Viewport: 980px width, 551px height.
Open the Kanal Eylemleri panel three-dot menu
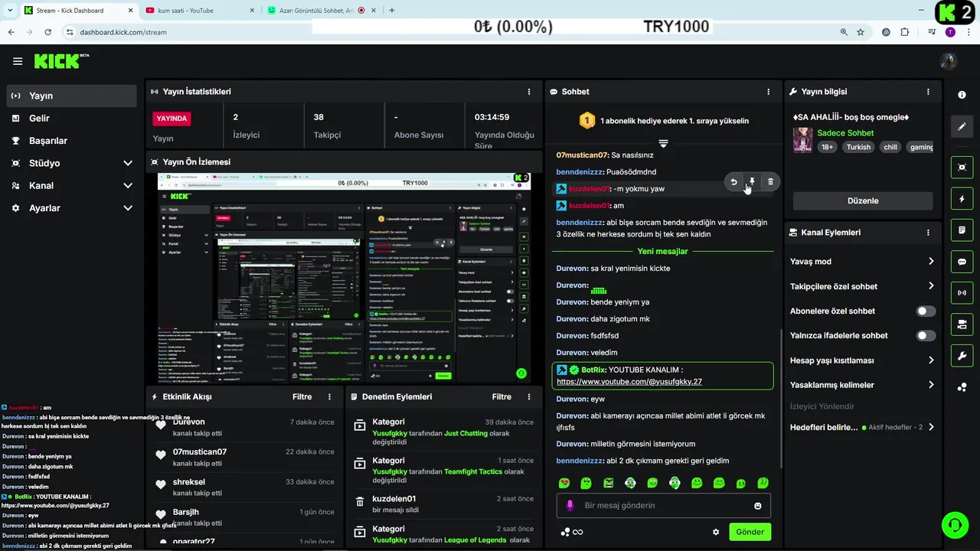[928, 233]
